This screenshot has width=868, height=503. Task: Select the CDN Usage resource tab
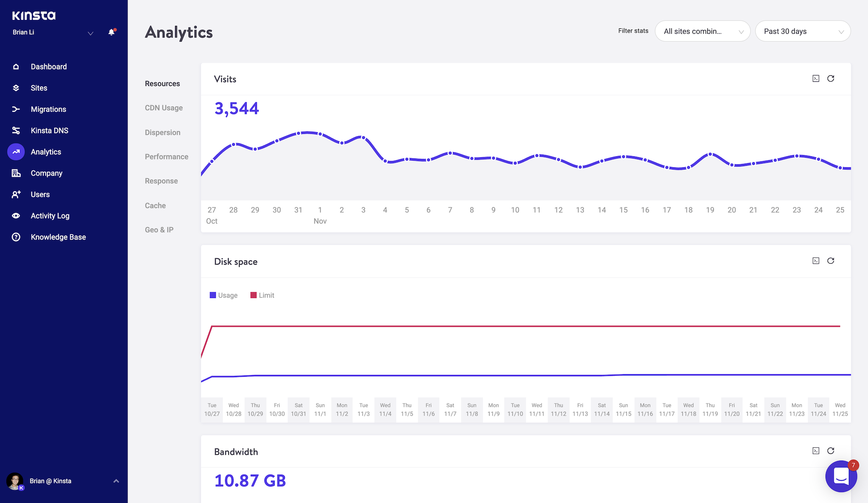[x=164, y=108]
